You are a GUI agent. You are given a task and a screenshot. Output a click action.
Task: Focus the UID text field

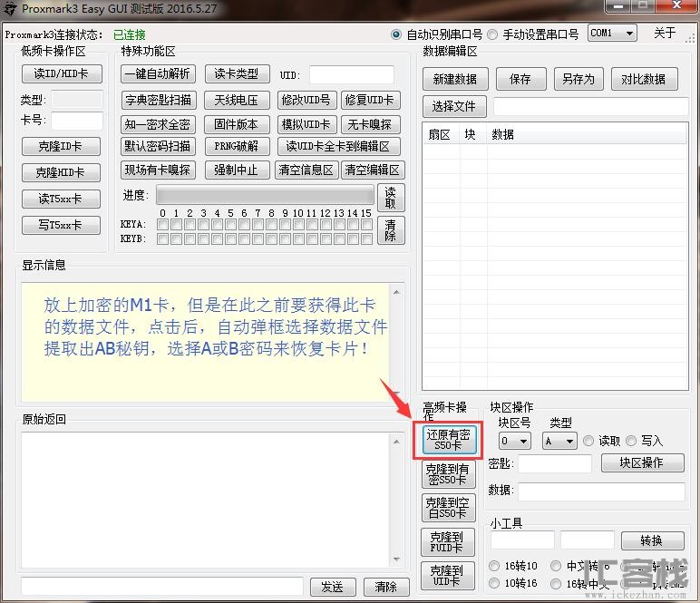point(351,74)
